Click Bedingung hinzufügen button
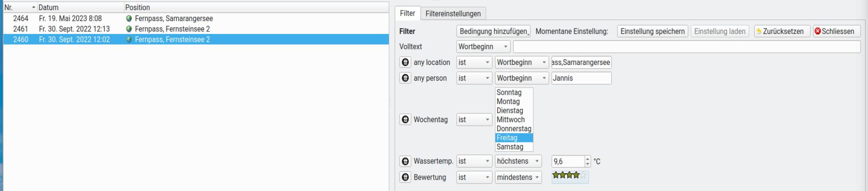This screenshot has width=868, height=191. (493, 31)
